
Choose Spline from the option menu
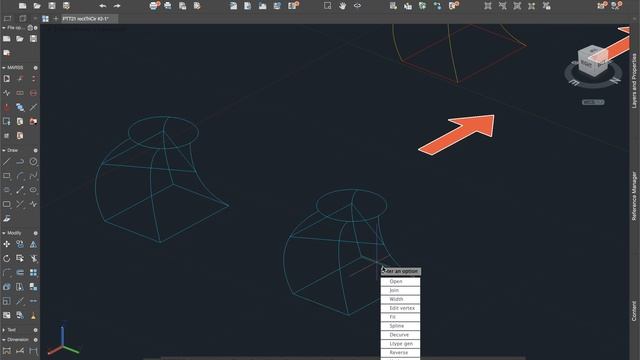[400, 326]
